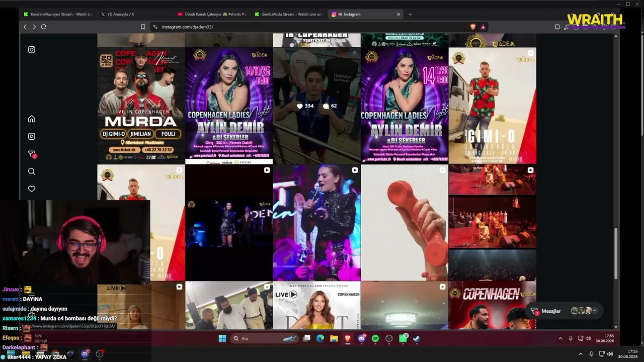Click the Windows Start button
This screenshot has height=362, width=644.
click(222, 338)
